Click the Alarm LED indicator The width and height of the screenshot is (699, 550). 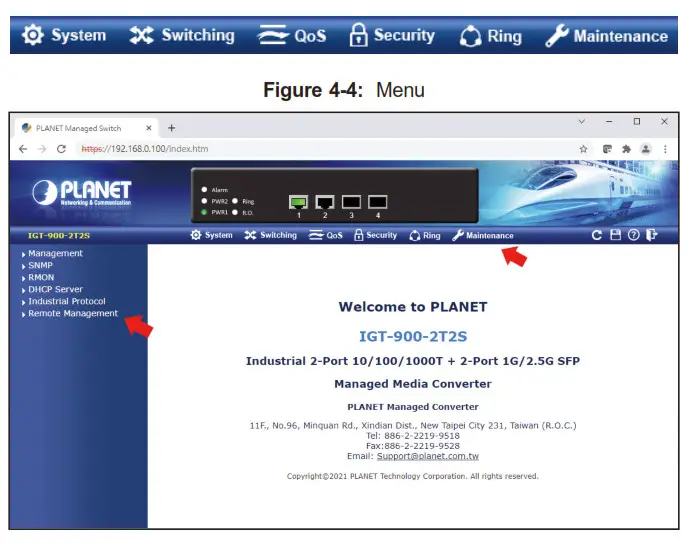[204, 189]
